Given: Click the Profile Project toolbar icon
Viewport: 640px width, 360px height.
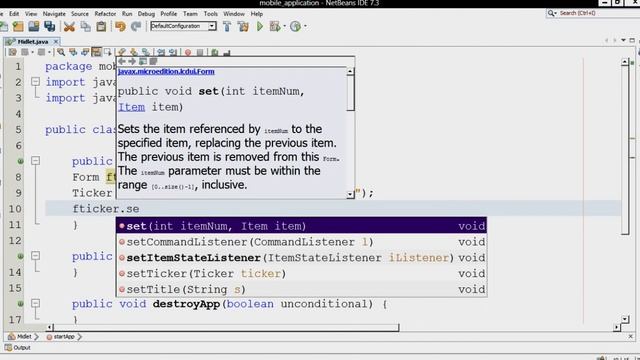Looking at the screenshot, I should point(295,27).
